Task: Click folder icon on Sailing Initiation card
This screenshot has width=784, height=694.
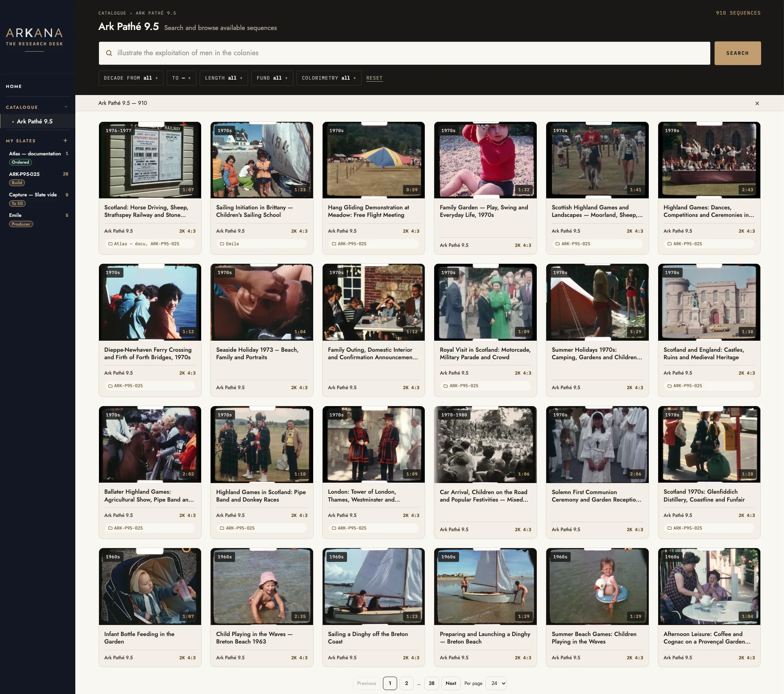Action: tap(222, 244)
